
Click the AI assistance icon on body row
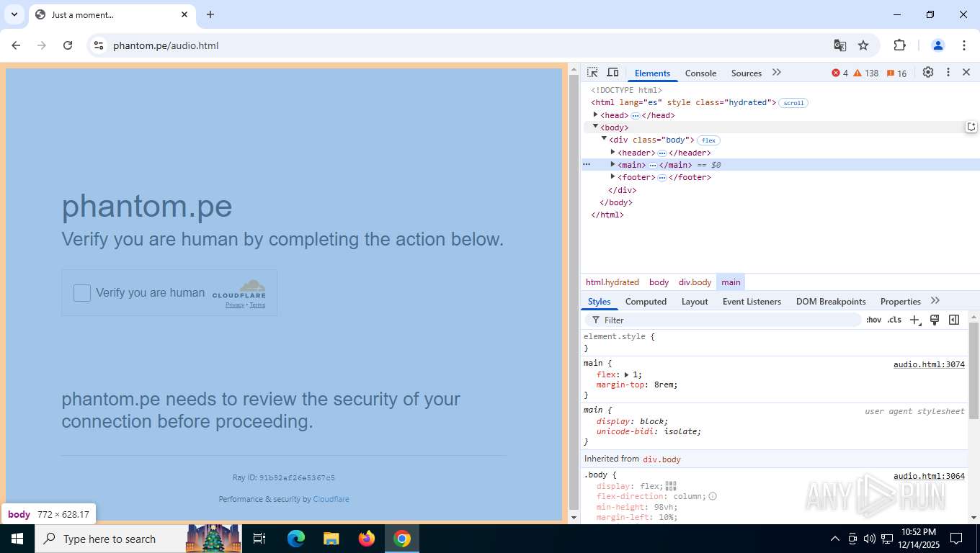click(x=971, y=127)
